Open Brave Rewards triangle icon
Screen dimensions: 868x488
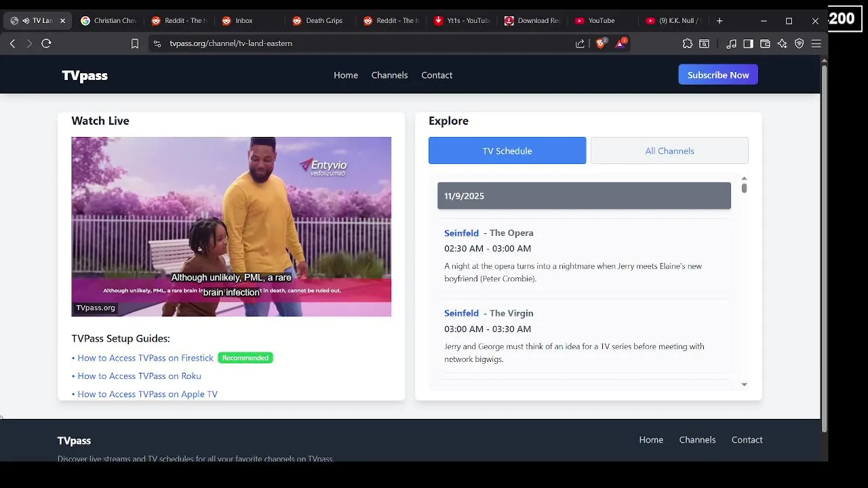point(620,43)
